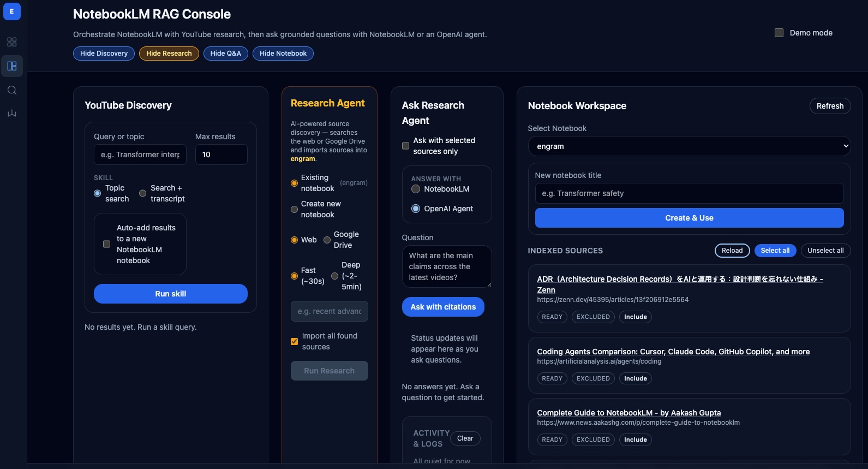
Task: Click the Create & Use button
Action: click(x=690, y=218)
